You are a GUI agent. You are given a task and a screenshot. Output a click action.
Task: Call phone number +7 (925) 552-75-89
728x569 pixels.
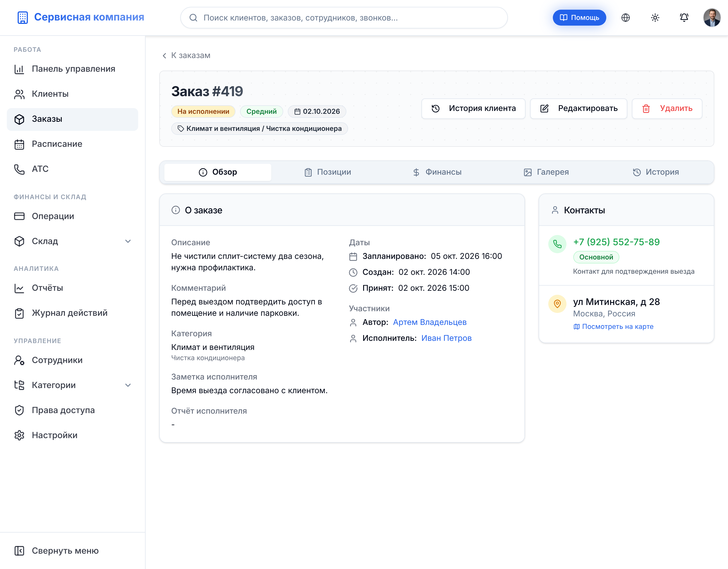(x=616, y=242)
